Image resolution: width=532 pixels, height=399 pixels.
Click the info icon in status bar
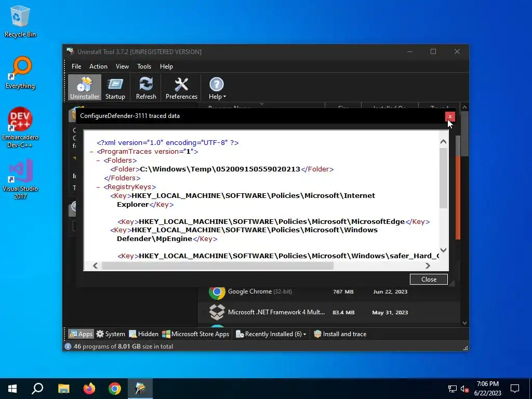pos(68,347)
